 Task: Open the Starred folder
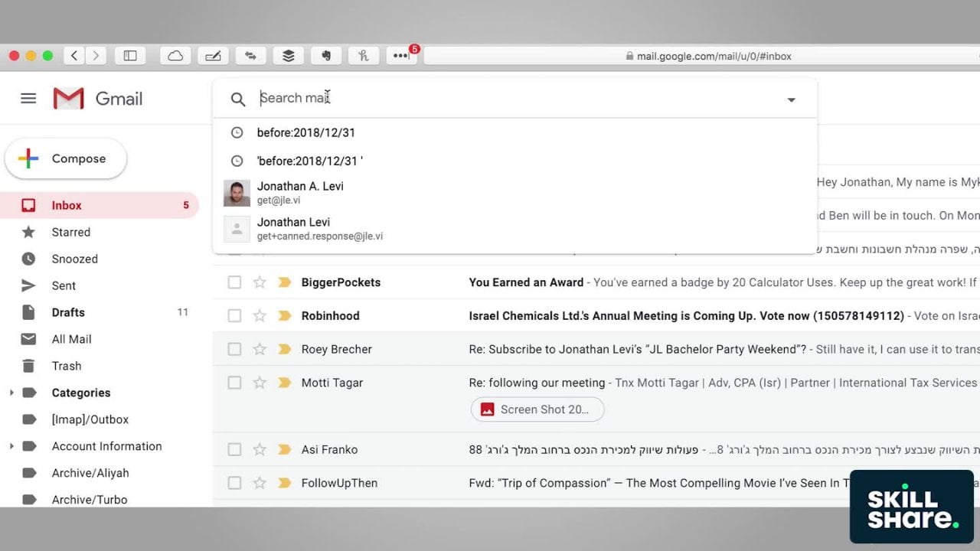(x=70, y=232)
